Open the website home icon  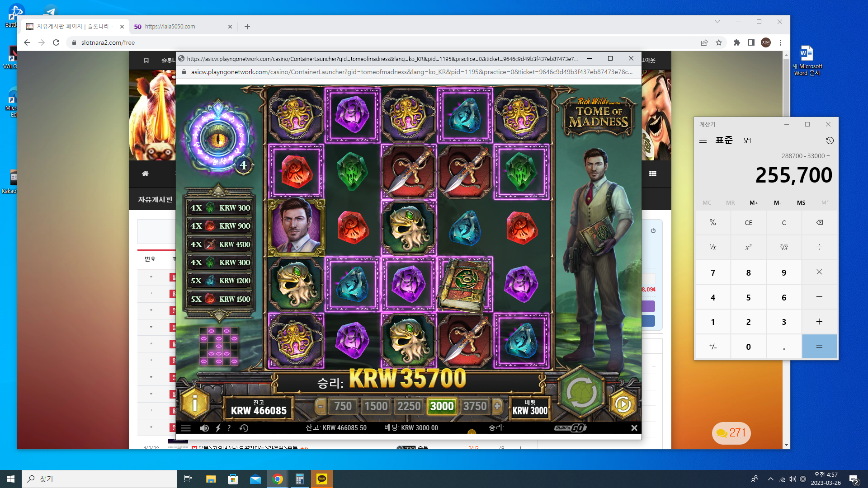pos(145,174)
